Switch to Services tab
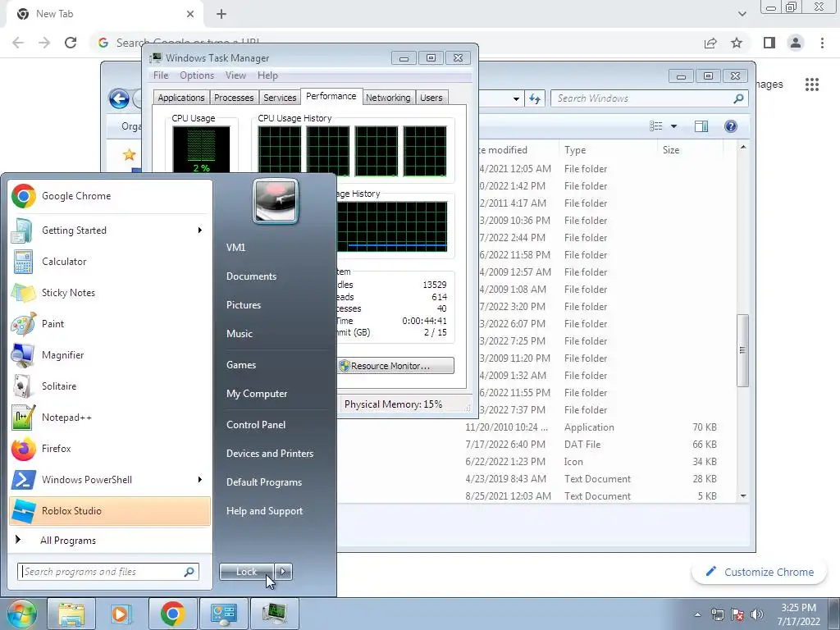The width and height of the screenshot is (840, 630). coord(280,98)
